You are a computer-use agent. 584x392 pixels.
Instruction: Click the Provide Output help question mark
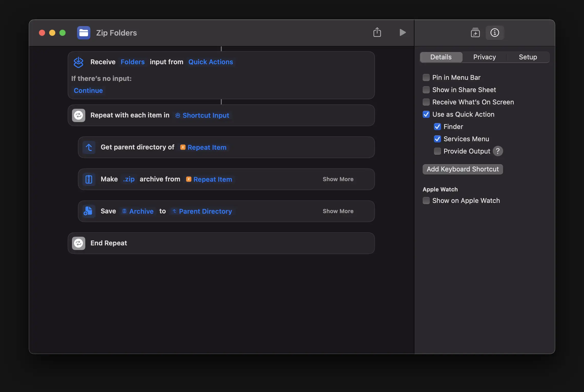(498, 151)
